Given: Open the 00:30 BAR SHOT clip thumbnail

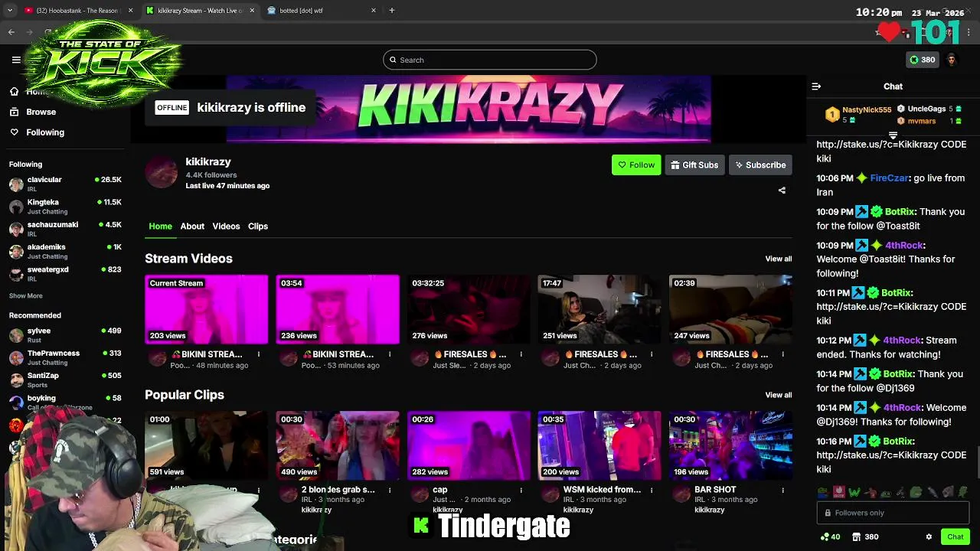Looking at the screenshot, I should pyautogui.click(x=730, y=445).
